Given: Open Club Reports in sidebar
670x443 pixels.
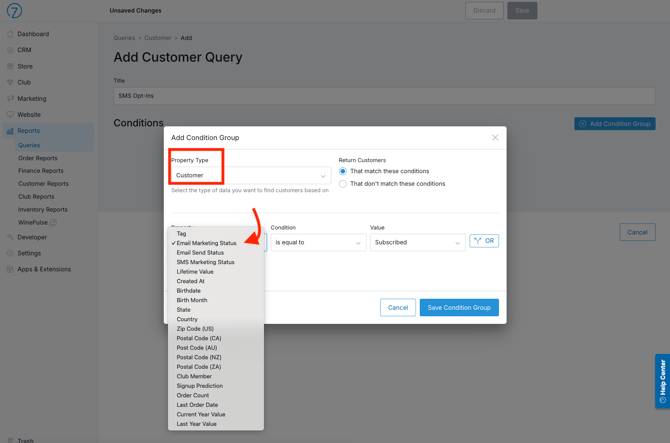Looking at the screenshot, I should coord(36,197).
